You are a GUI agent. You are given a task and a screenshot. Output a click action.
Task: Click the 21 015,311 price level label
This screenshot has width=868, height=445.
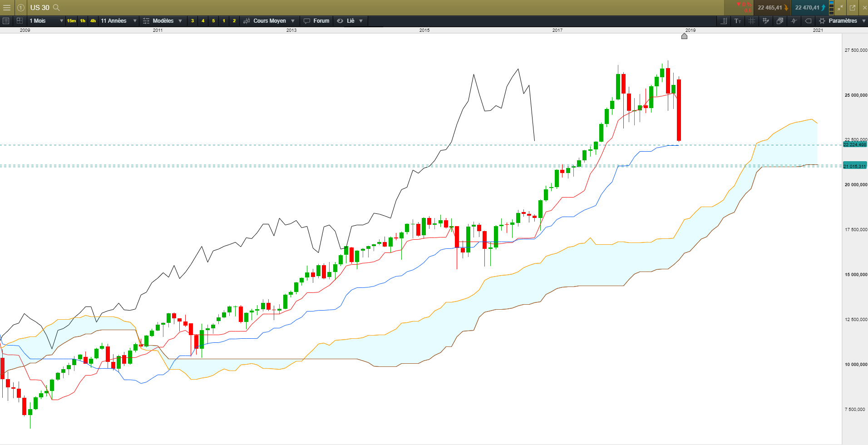tap(855, 166)
